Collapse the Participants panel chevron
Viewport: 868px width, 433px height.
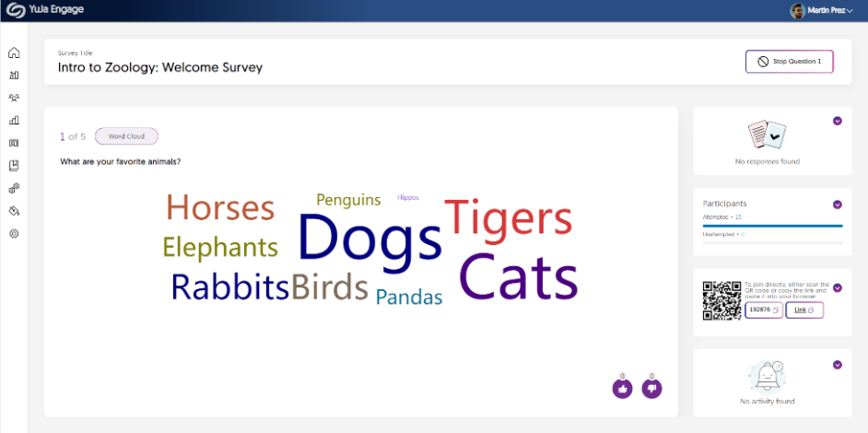point(837,205)
